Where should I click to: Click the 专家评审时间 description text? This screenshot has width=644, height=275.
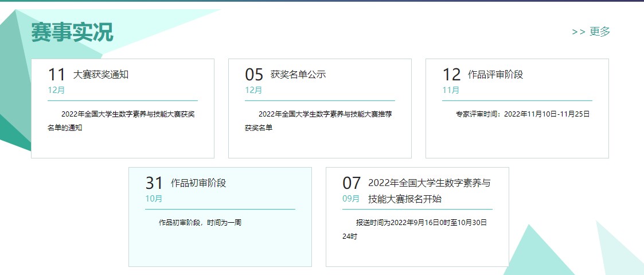(x=522, y=114)
